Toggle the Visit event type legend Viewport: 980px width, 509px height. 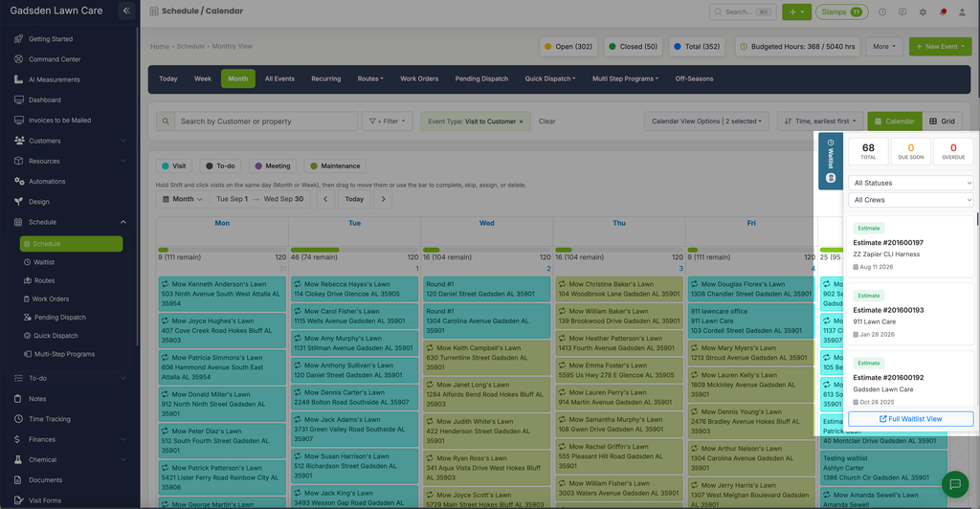(173, 166)
